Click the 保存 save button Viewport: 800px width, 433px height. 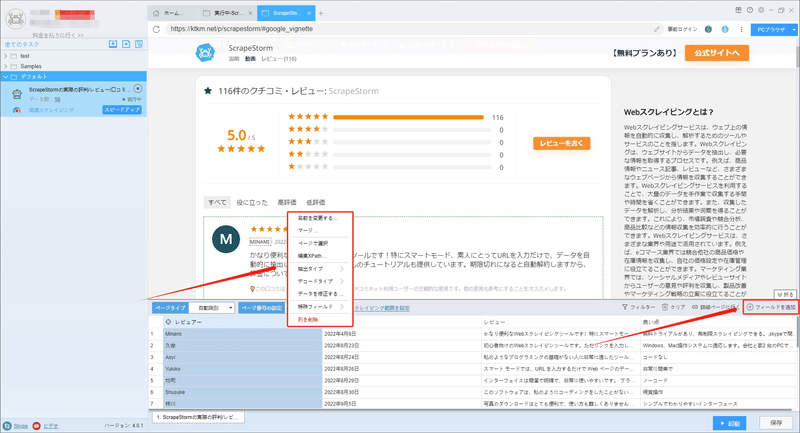[x=776, y=423]
